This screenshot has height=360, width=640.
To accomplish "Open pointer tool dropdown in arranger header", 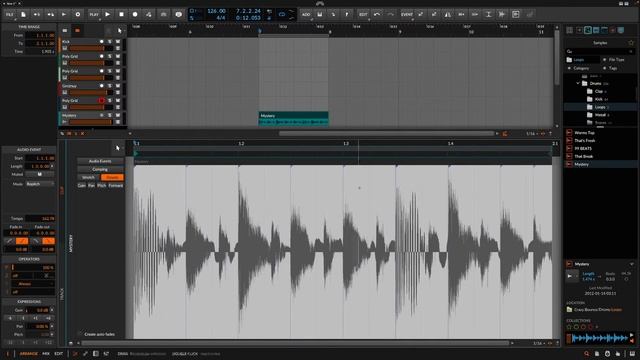I will click(120, 31).
